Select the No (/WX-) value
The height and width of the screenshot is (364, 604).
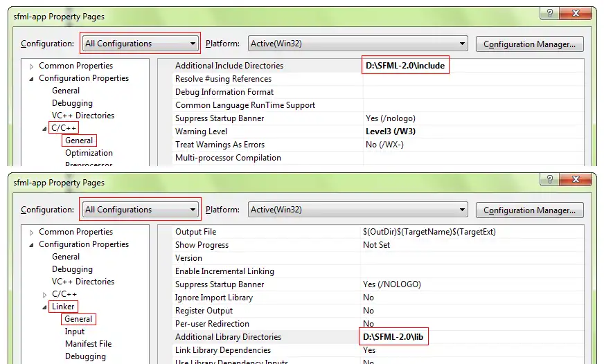tap(384, 145)
